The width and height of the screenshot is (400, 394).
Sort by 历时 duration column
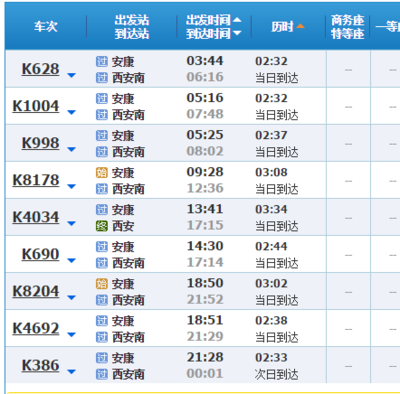288,26
